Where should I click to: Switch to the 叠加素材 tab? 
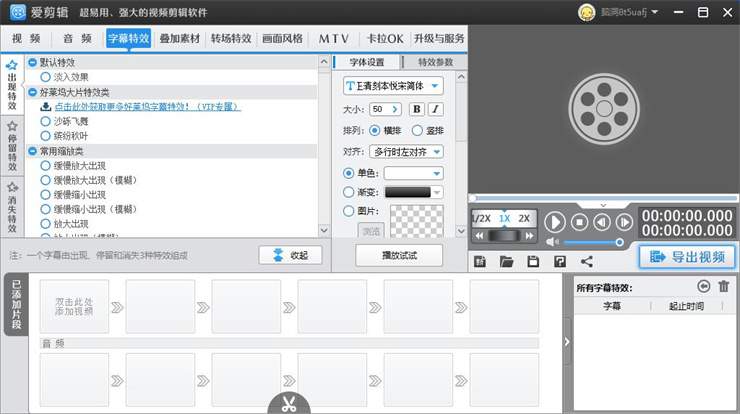point(180,38)
